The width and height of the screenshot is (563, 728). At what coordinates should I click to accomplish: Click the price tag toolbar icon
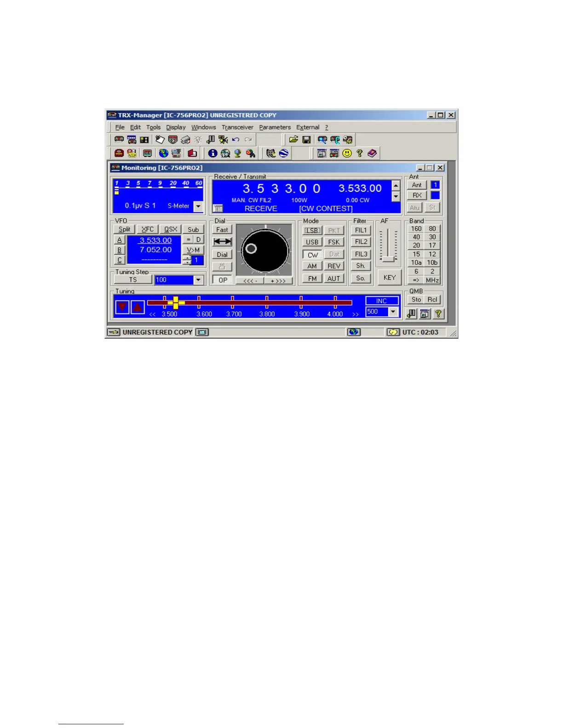point(160,140)
